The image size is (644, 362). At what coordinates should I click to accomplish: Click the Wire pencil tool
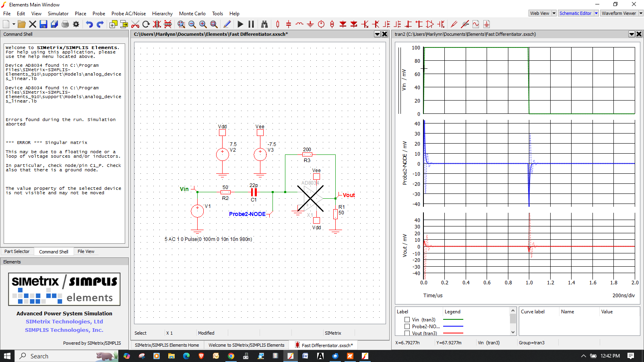227,24
